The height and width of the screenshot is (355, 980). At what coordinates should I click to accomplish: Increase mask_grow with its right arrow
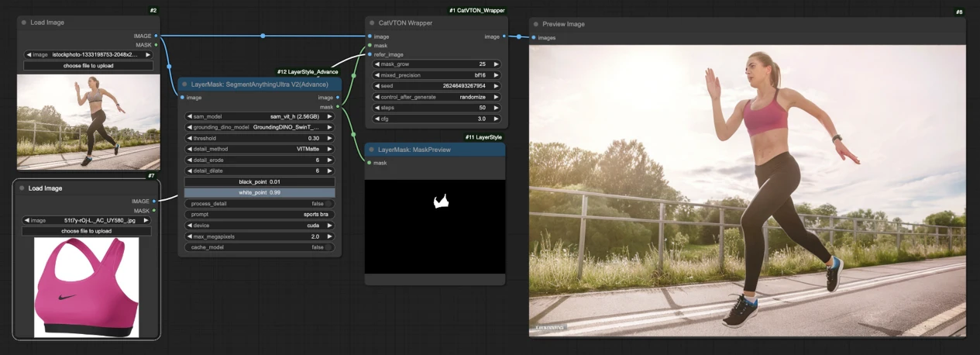497,64
